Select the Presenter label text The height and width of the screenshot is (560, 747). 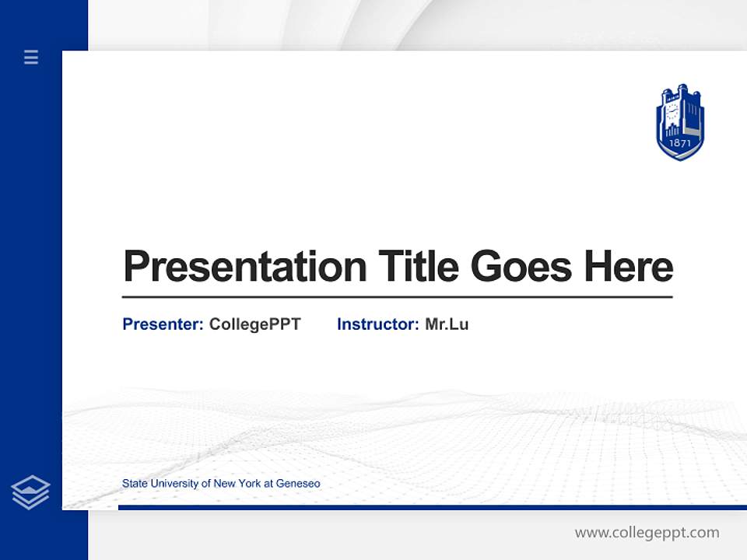point(160,324)
